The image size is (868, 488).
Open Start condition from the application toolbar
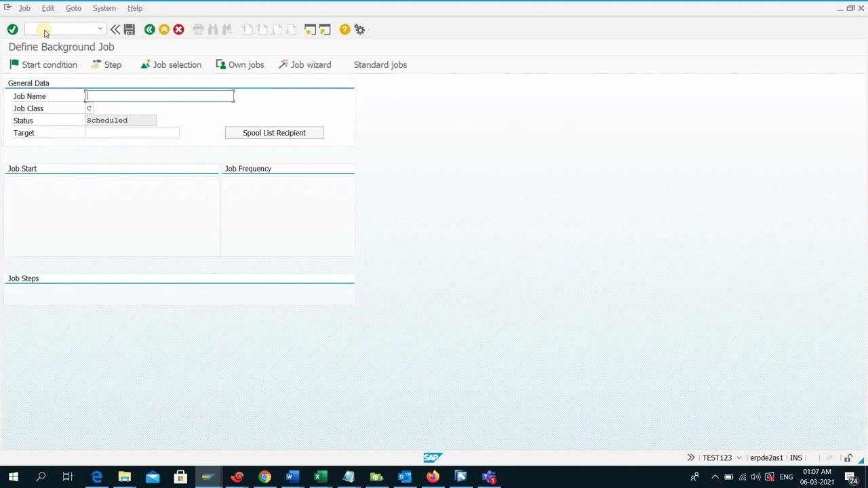pos(43,64)
